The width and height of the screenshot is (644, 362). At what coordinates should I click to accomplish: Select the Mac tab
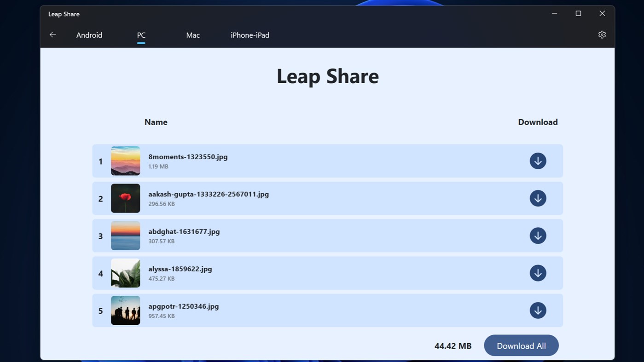click(193, 35)
